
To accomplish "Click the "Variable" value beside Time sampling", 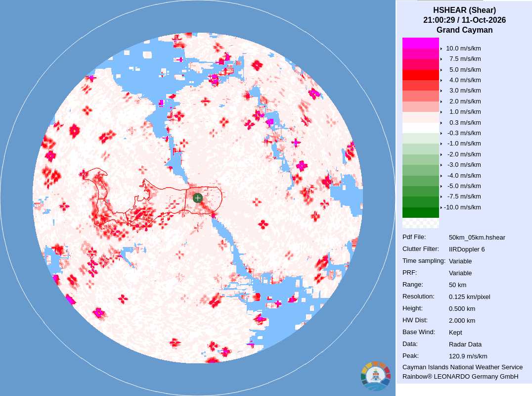I will [460, 261].
